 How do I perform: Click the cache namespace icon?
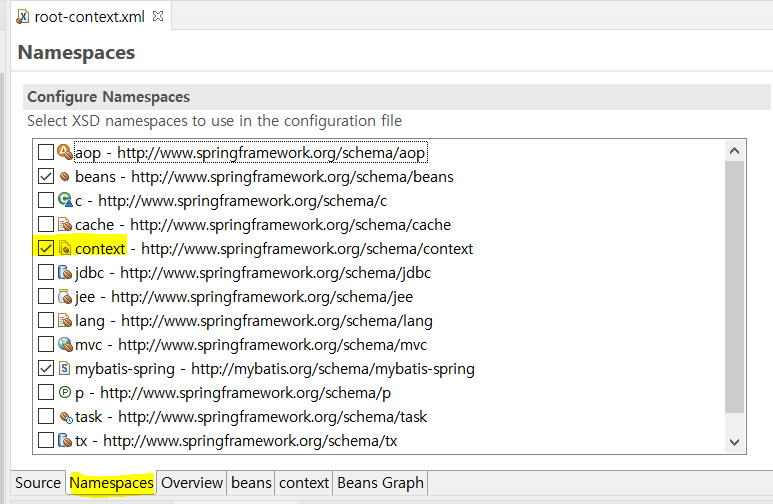click(65, 224)
